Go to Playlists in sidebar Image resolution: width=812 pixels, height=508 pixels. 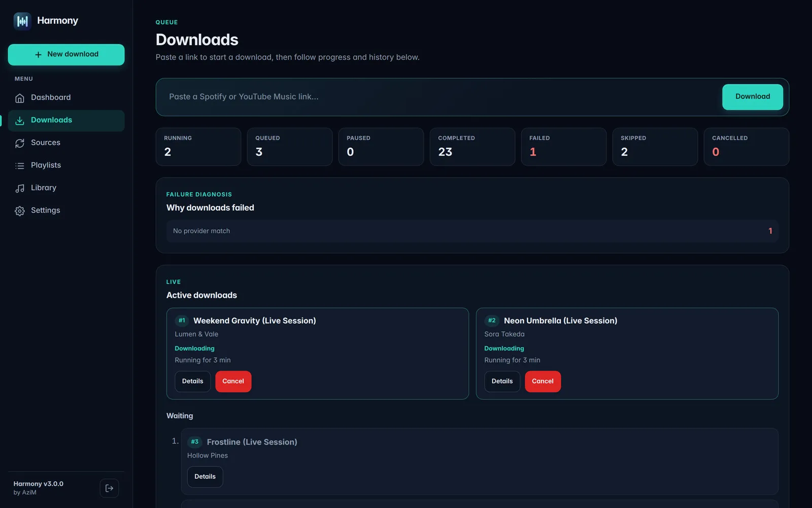tap(66, 165)
